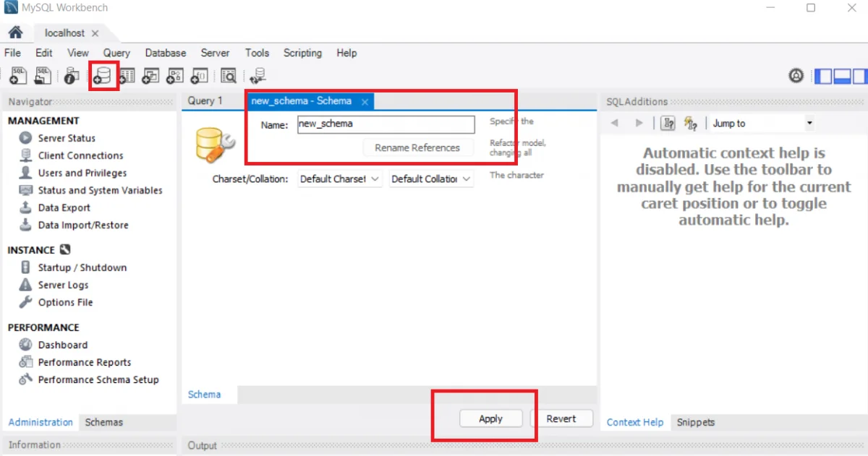
Task: Toggle automatic context help
Action: click(x=689, y=124)
